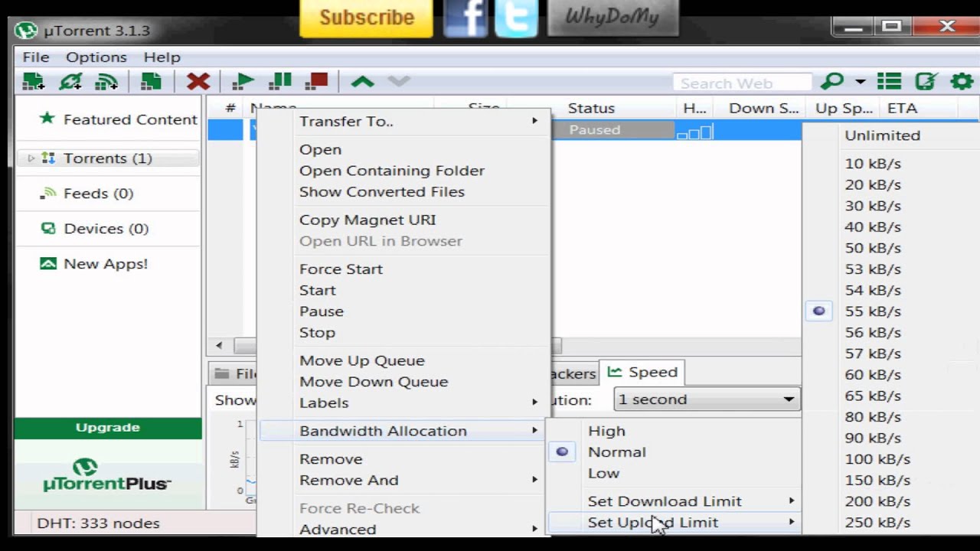Click the red Stop torrent icon
Viewport: 980px width, 551px height.
pyautogui.click(x=316, y=80)
